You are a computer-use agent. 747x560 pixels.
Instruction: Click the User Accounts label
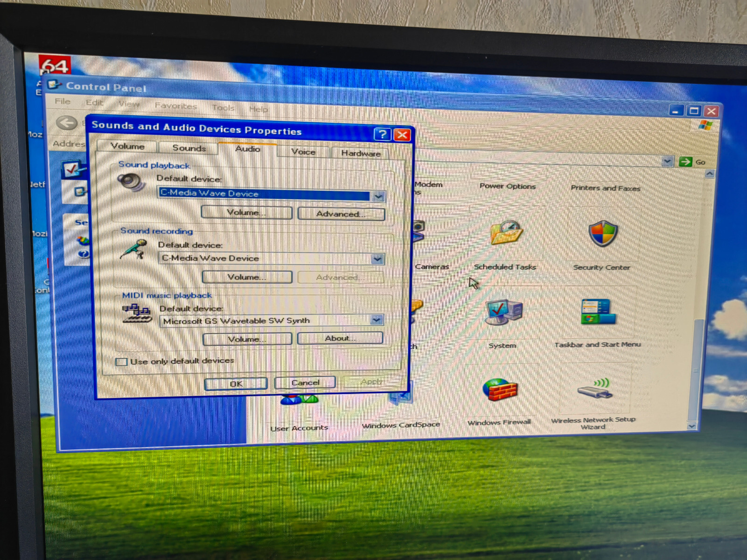299,428
